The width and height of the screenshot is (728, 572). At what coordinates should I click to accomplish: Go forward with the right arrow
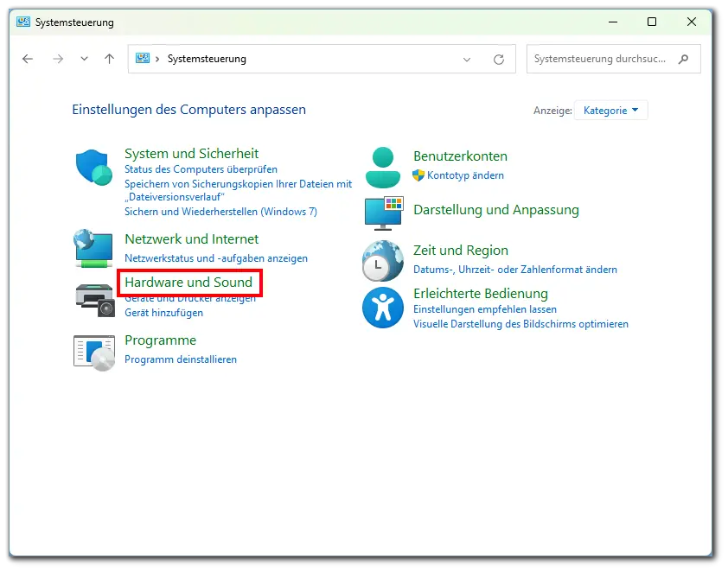pyautogui.click(x=58, y=59)
